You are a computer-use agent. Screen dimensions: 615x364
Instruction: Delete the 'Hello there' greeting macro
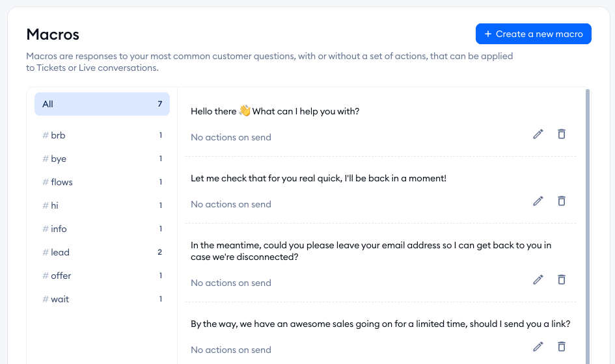click(561, 134)
